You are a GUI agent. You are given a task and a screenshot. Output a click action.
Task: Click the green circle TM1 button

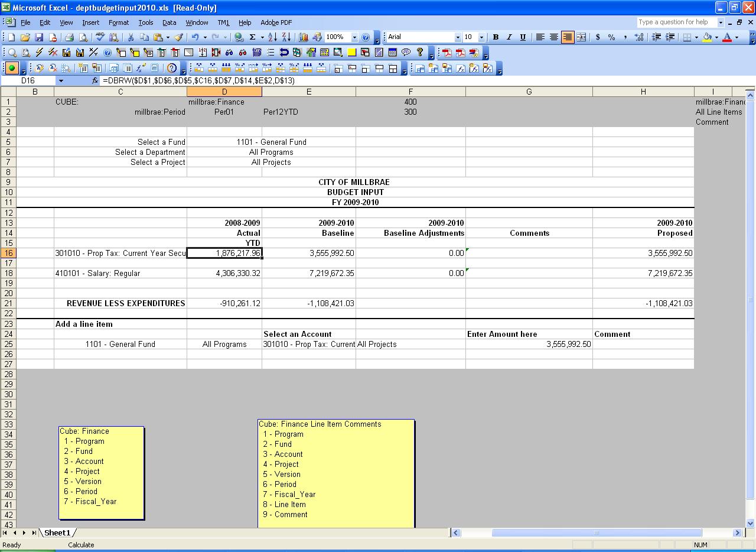[12, 68]
